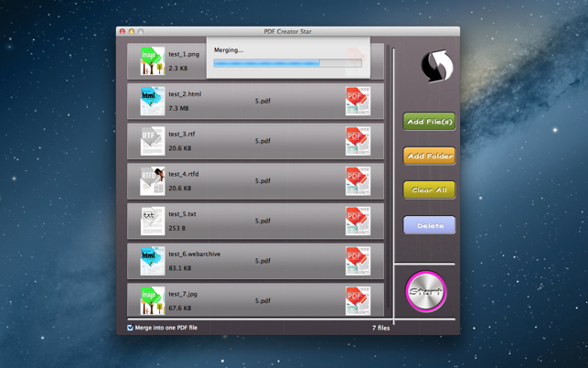The width and height of the screenshot is (588, 368).
Task: Click the 67.6 KB size of test_7.jpg
Action: coord(180,308)
